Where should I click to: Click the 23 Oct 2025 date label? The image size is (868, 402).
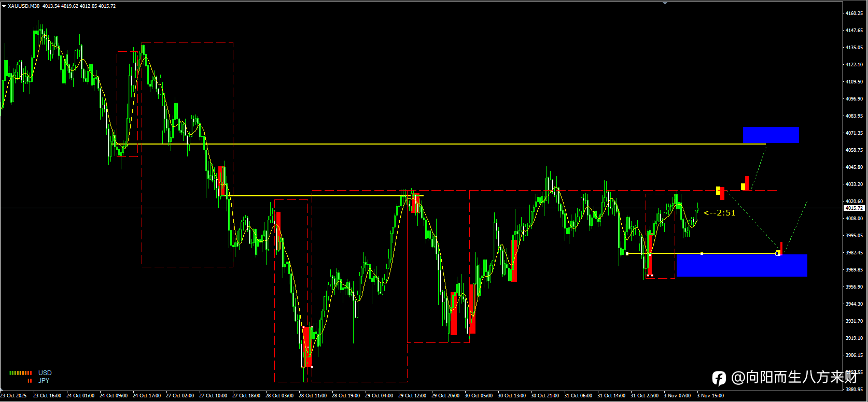point(13,396)
